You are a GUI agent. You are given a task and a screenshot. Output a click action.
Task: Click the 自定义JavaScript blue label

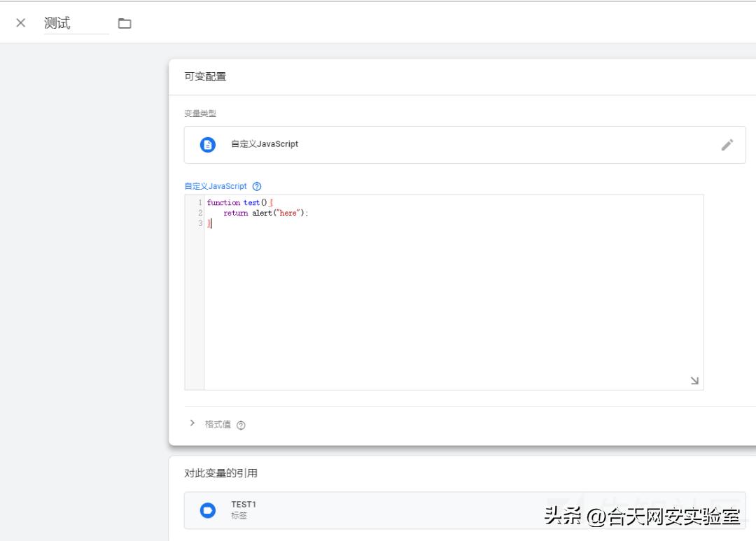point(213,185)
